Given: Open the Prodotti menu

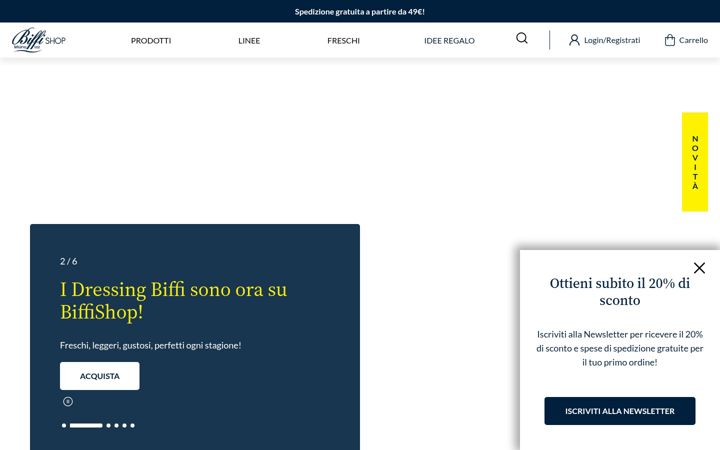Looking at the screenshot, I should (x=151, y=40).
